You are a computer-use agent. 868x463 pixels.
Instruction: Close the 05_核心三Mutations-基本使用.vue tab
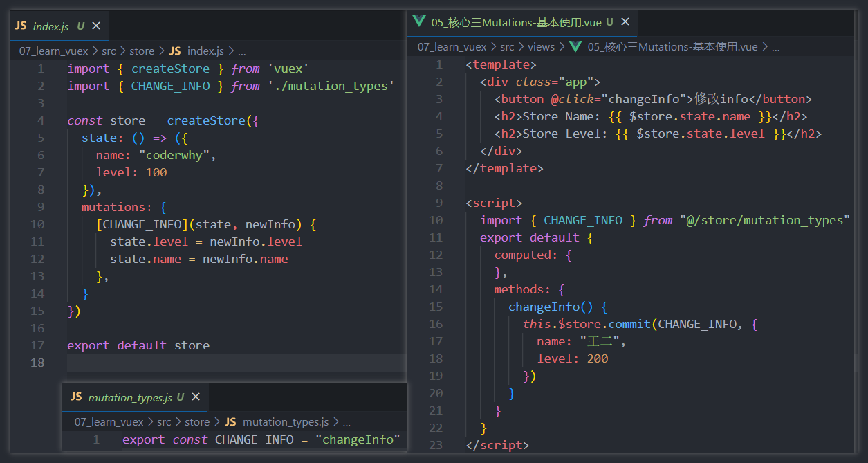click(x=625, y=22)
